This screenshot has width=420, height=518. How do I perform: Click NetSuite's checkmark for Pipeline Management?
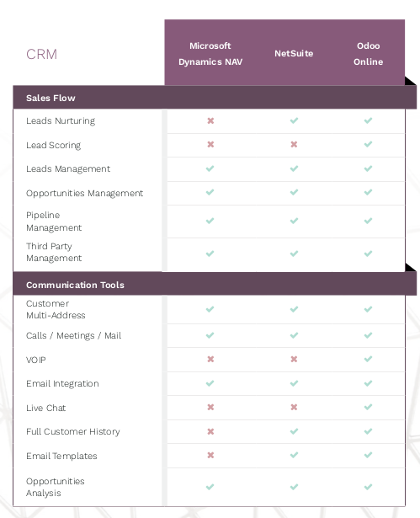coord(294,221)
